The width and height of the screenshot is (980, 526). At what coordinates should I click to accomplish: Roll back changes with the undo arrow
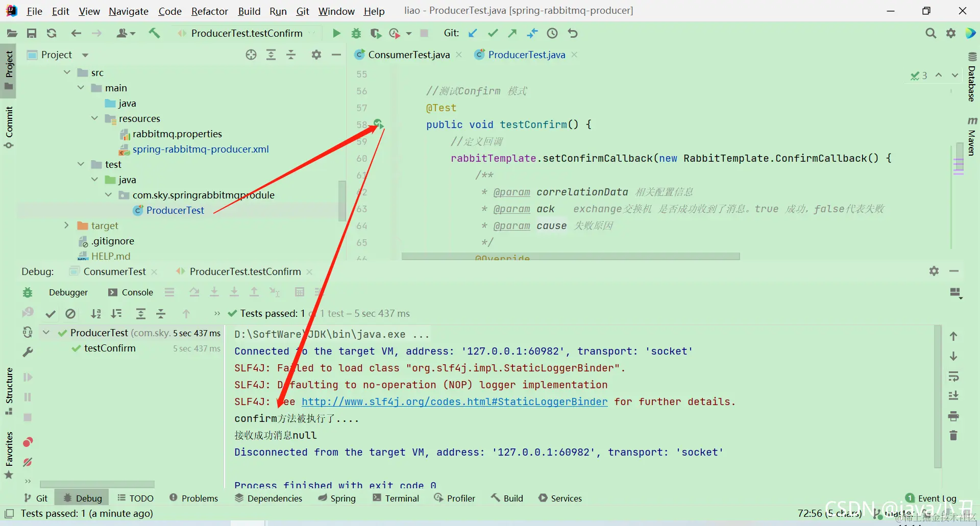coord(573,33)
